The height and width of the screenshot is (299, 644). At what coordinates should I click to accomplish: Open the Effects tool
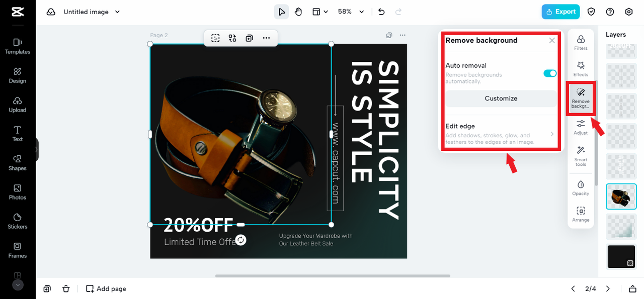point(581,69)
